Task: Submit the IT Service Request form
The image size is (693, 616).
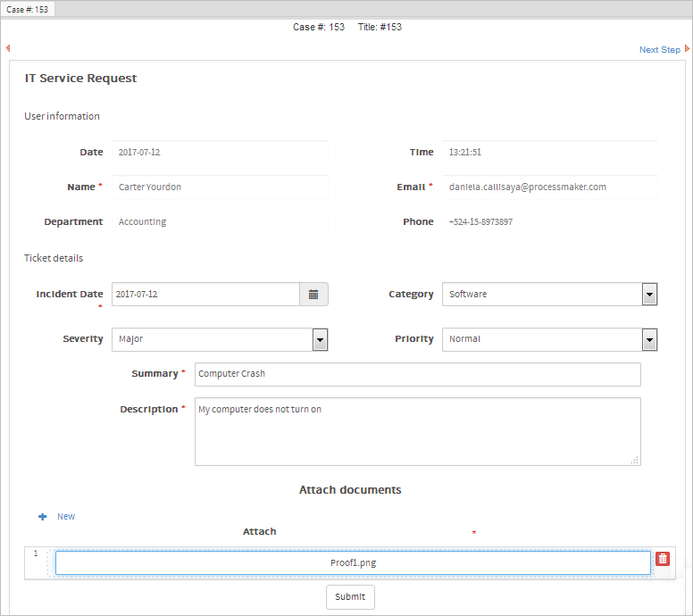Action: tap(350, 597)
